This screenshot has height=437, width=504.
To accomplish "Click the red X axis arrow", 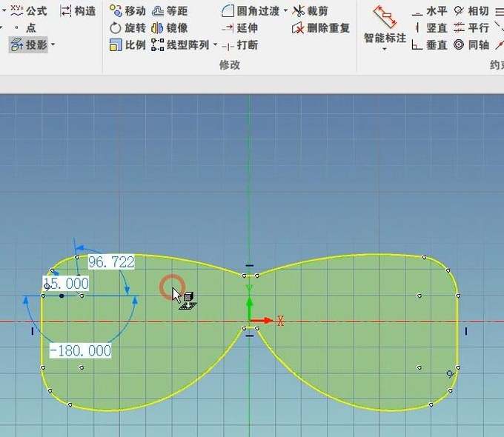I will (262, 321).
